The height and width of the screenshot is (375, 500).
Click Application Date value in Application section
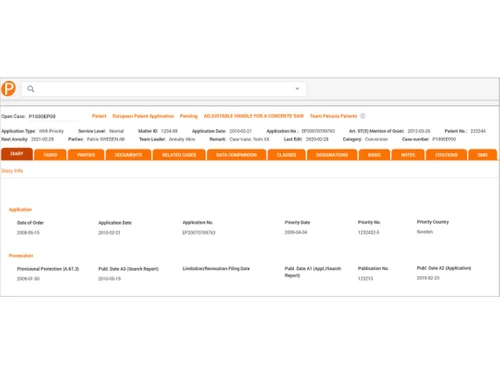(109, 233)
